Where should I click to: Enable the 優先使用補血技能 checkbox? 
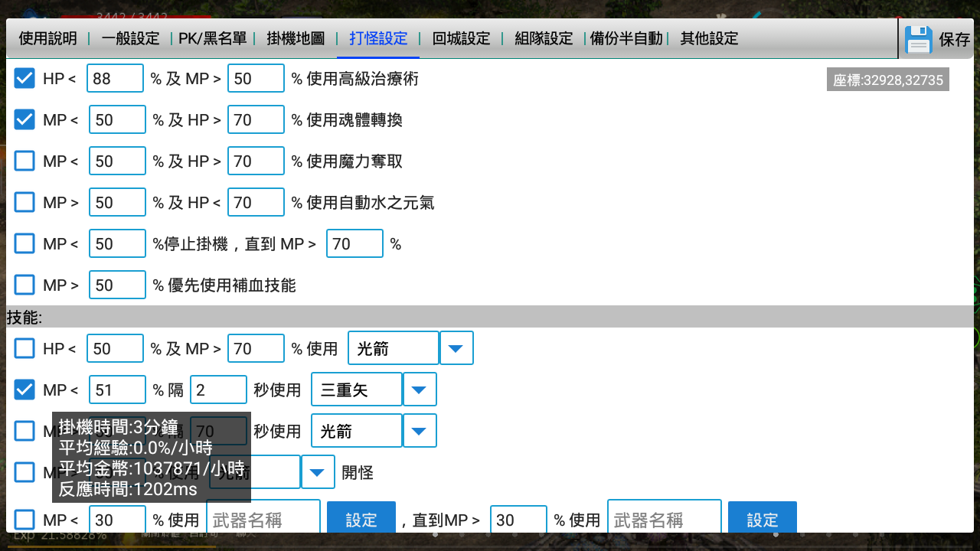pyautogui.click(x=24, y=285)
